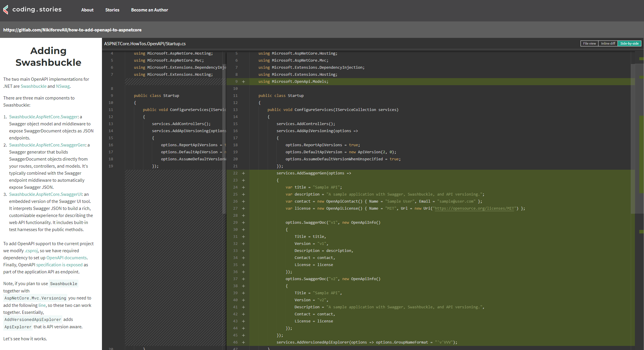Open the About menu item
Screen dimensions: 644x350
point(87,10)
